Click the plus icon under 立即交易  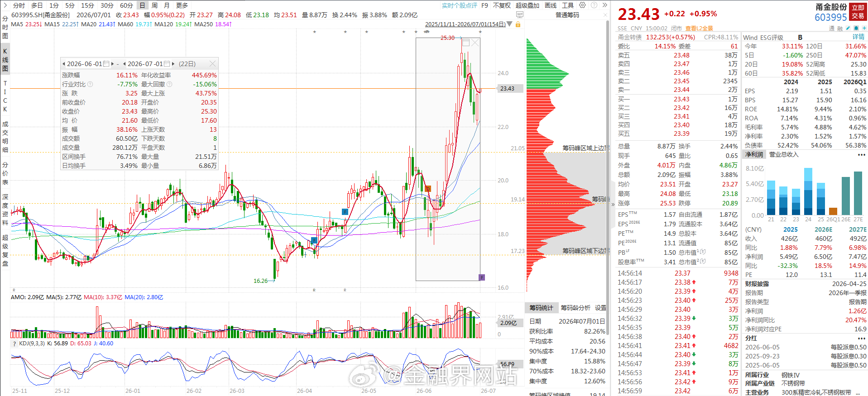[864, 28]
